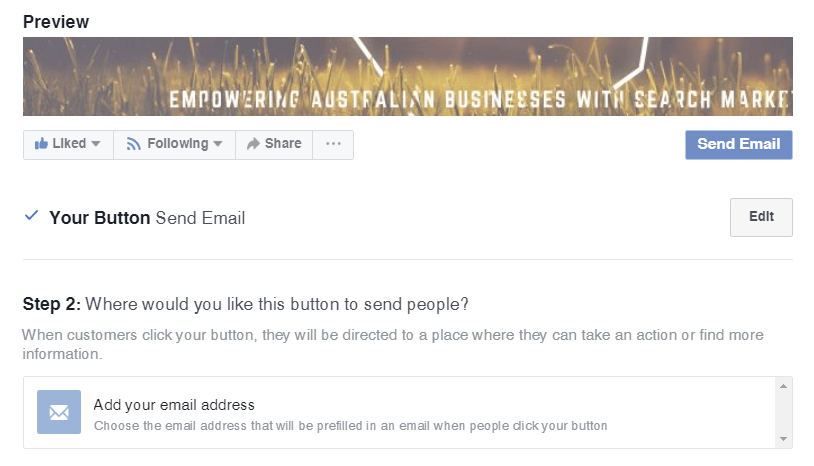This screenshot has width=814, height=466.
Task: Expand the Following dropdown arrow
Action: 218,144
